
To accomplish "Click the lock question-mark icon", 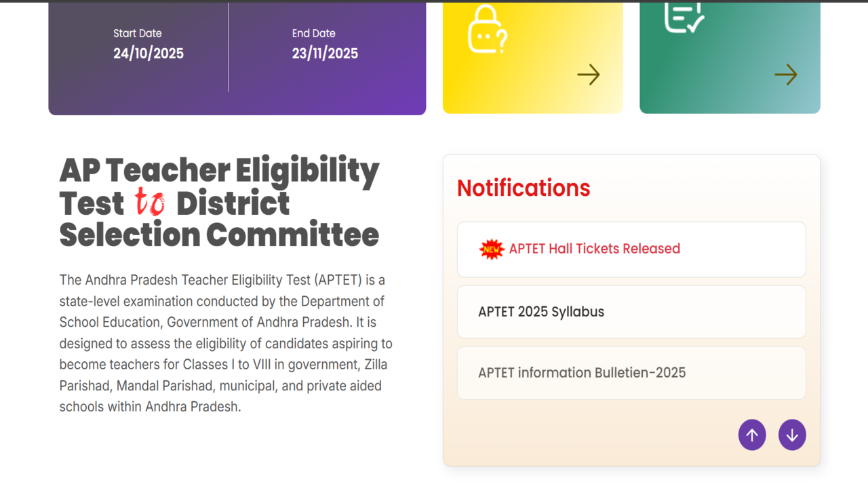I will [487, 29].
